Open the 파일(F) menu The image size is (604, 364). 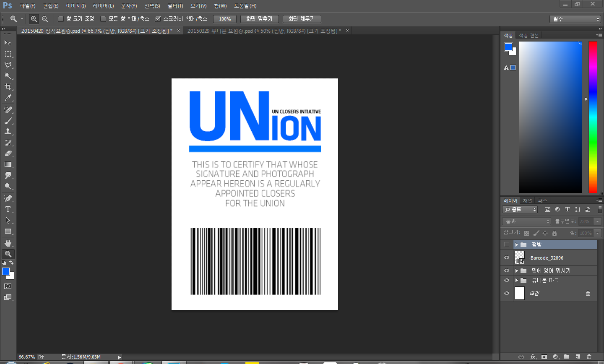[x=28, y=6]
